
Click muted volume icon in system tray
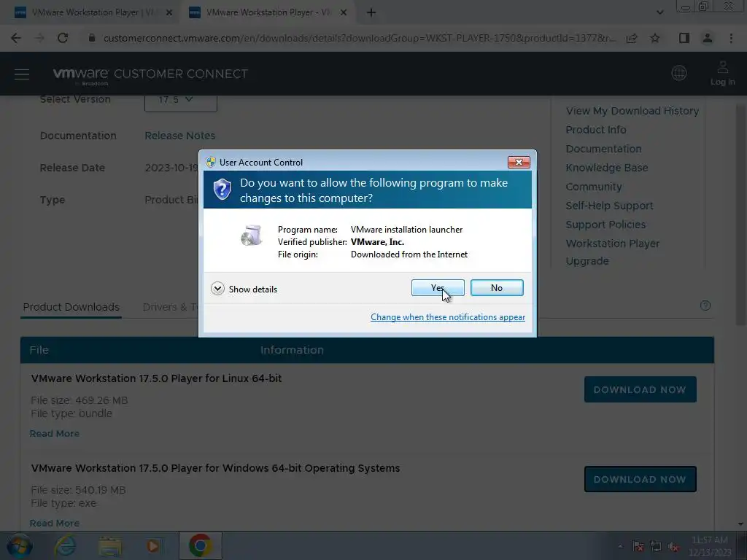pos(673,547)
